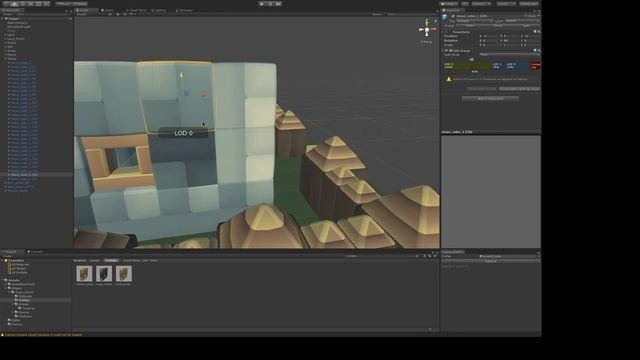Toggle the Pivot/Center handle button
The height and width of the screenshot is (360, 640).
64,4
